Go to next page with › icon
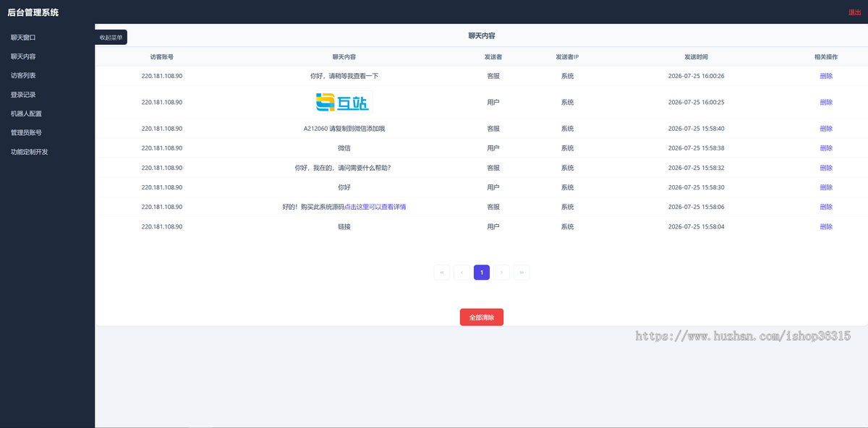868x428 pixels. [501, 273]
